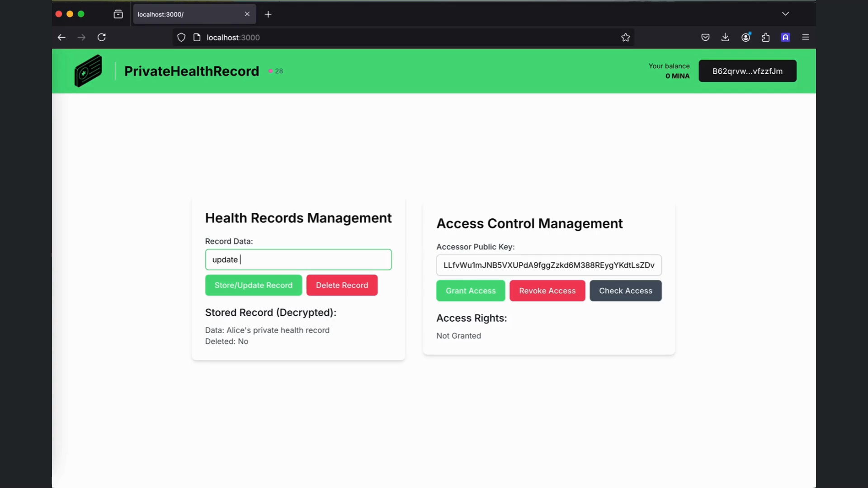Click the Revoke Access button
Screen dimensions: 868x488
click(x=547, y=291)
